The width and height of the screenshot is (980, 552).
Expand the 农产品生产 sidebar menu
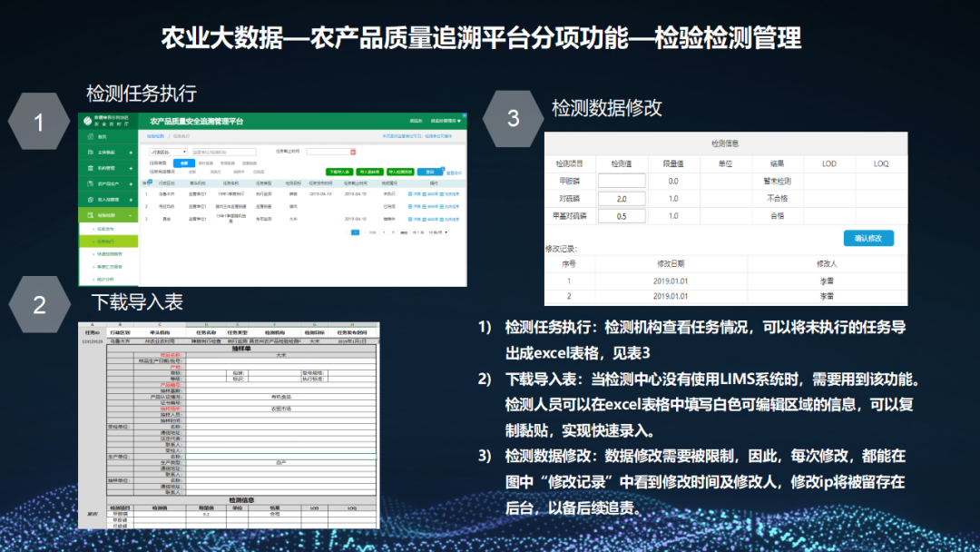[x=131, y=183]
